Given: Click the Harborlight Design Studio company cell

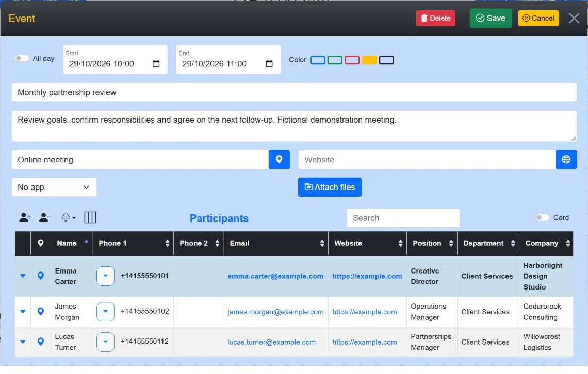Looking at the screenshot, I should (546, 276).
